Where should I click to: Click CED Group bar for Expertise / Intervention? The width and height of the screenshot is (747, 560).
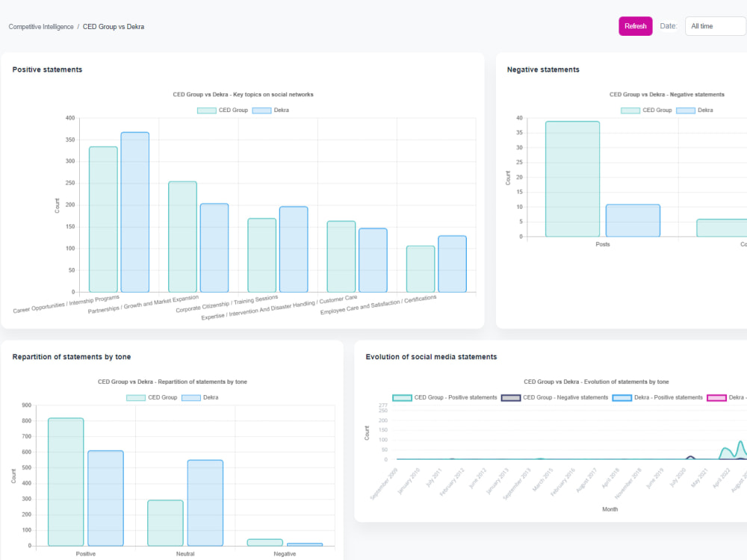tap(341, 257)
